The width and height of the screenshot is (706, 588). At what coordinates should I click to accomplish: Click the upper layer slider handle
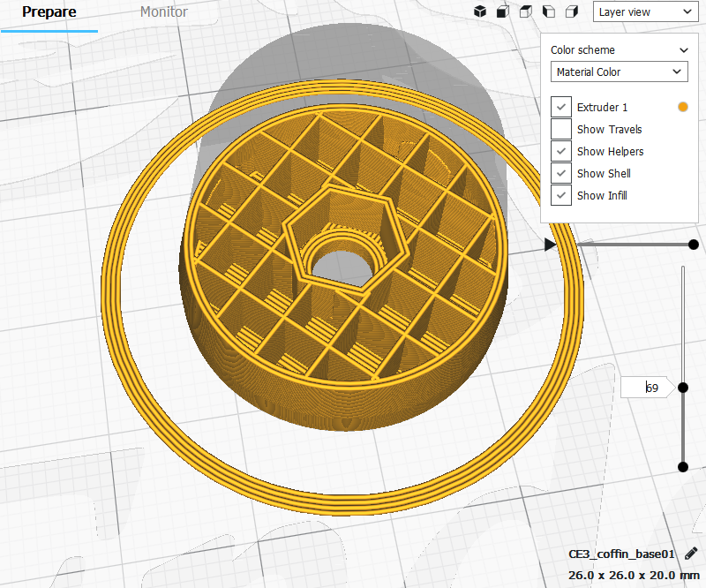682,388
